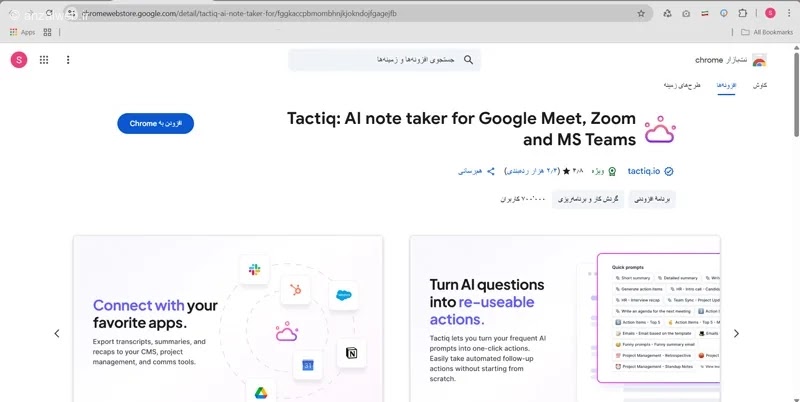The width and height of the screenshot is (800, 402).
Task: Click the Tactiq cloud logo icon
Action: tap(660, 130)
